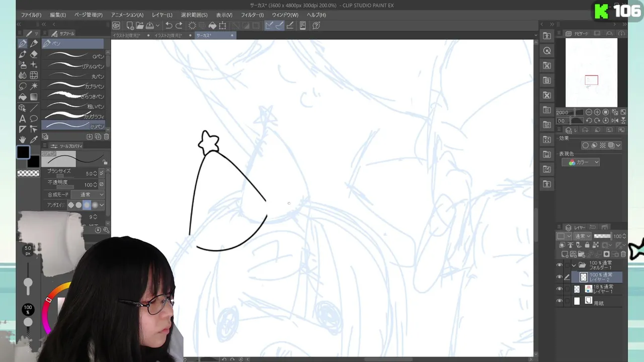This screenshot has height=362, width=644.
Task: Open the レイヤー(L) menu
Action: click(x=162, y=15)
